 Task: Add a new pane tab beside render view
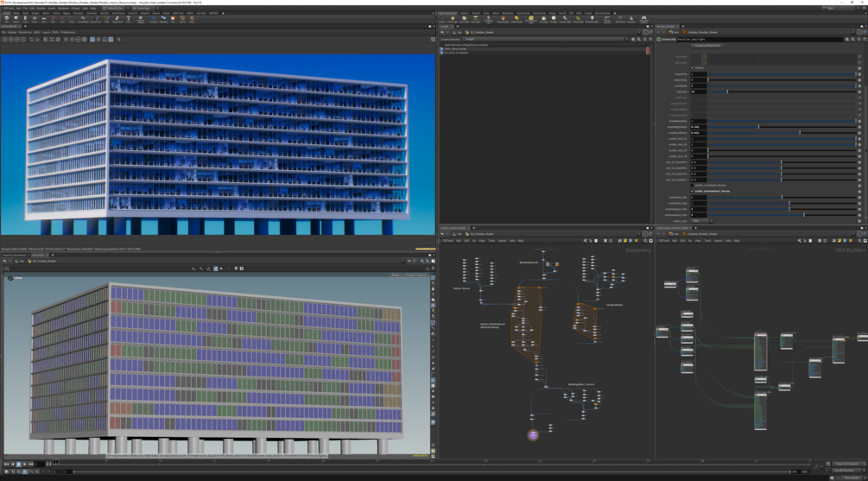(x=25, y=26)
